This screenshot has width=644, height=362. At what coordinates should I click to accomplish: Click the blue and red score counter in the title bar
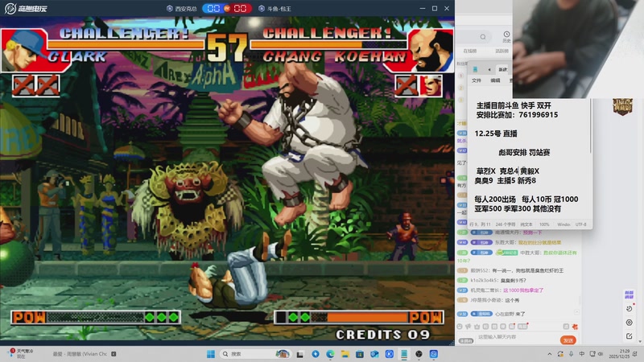tap(227, 8)
